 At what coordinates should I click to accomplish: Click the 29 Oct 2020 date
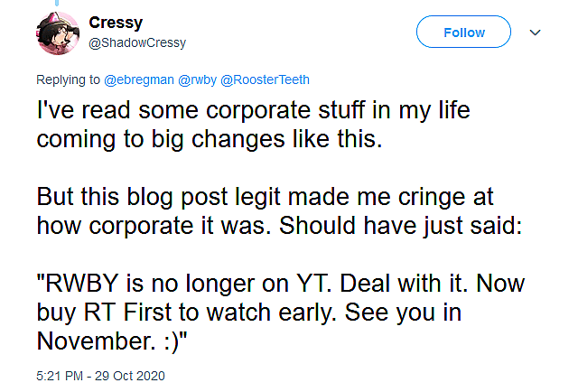[134, 375]
